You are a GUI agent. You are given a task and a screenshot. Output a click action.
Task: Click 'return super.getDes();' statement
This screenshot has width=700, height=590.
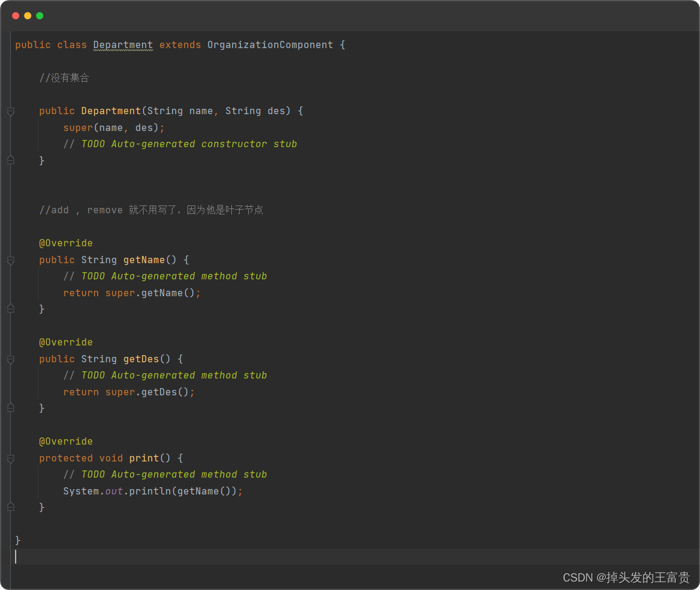129,392
